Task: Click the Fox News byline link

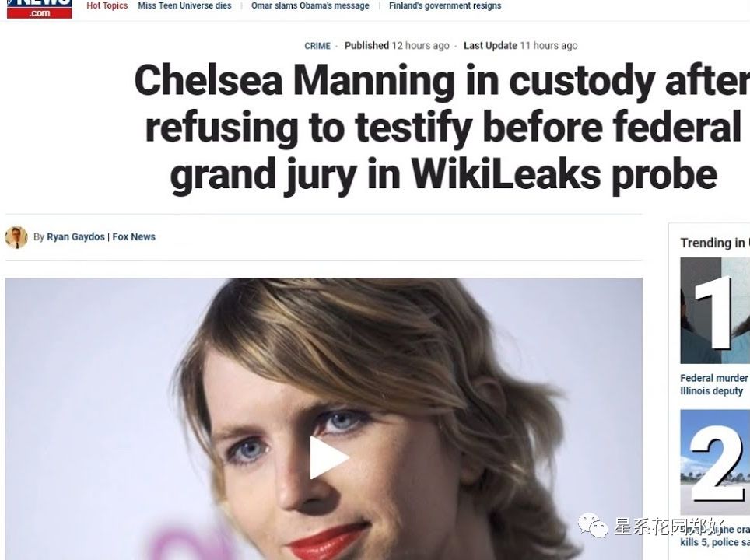Action: [x=134, y=236]
